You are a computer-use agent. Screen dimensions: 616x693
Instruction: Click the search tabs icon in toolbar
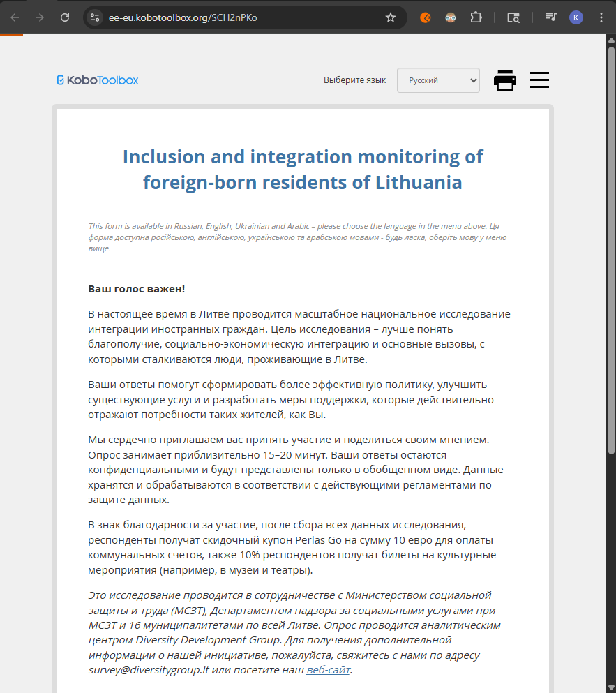click(513, 17)
